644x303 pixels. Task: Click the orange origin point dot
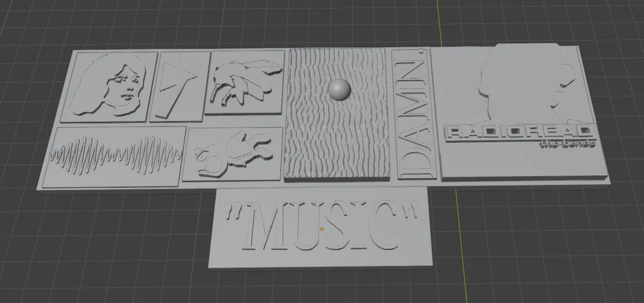(322, 229)
